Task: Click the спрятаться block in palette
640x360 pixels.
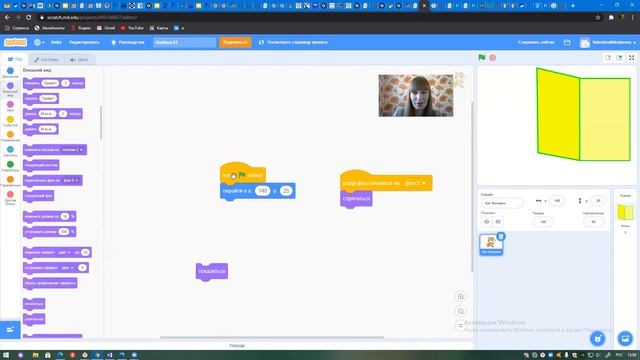Action: tap(34, 319)
